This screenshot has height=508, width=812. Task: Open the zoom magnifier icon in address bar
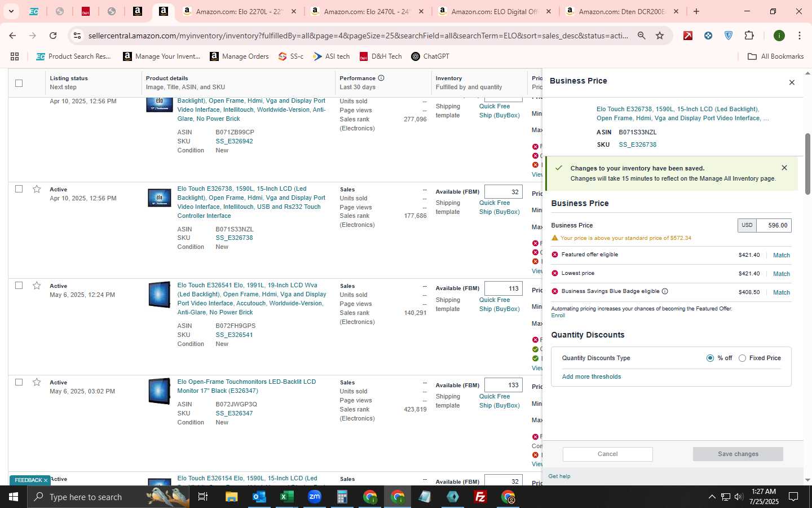[x=641, y=36]
